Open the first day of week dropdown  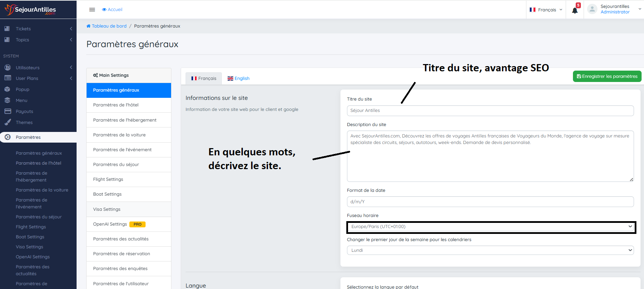[x=490, y=250]
